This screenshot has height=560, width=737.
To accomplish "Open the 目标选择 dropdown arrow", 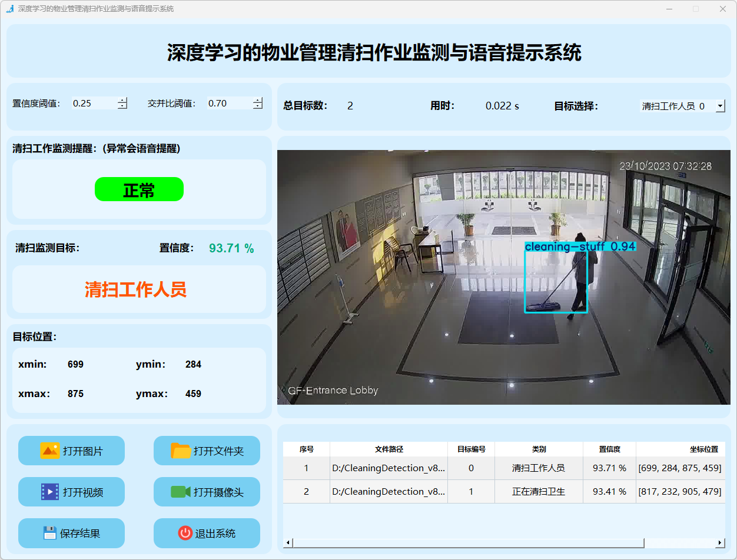I will (720, 106).
